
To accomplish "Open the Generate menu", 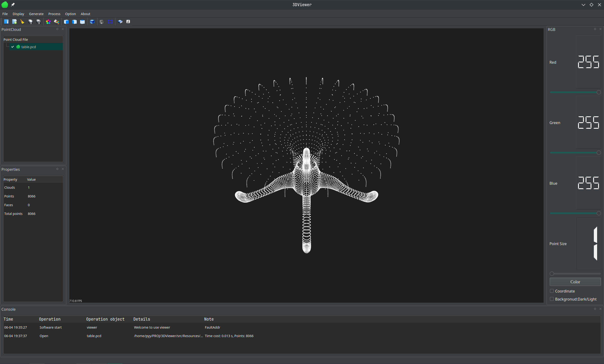I will (36, 14).
